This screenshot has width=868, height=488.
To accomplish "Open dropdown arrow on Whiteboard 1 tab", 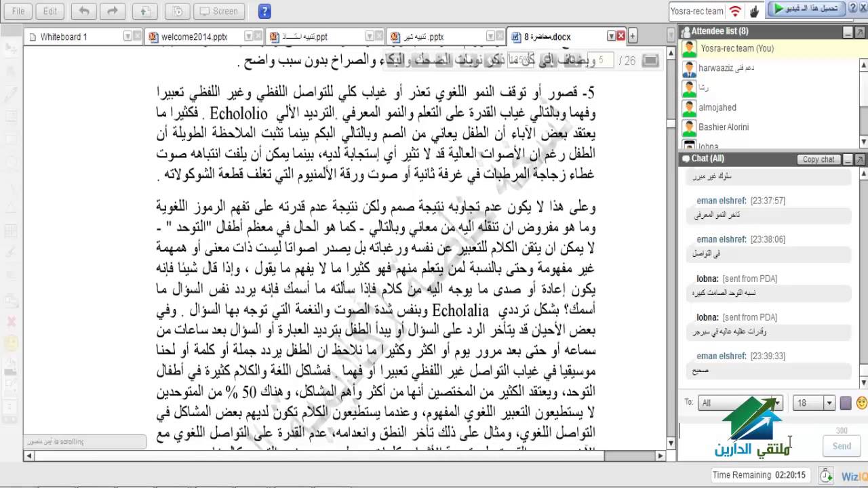I will pos(127,37).
